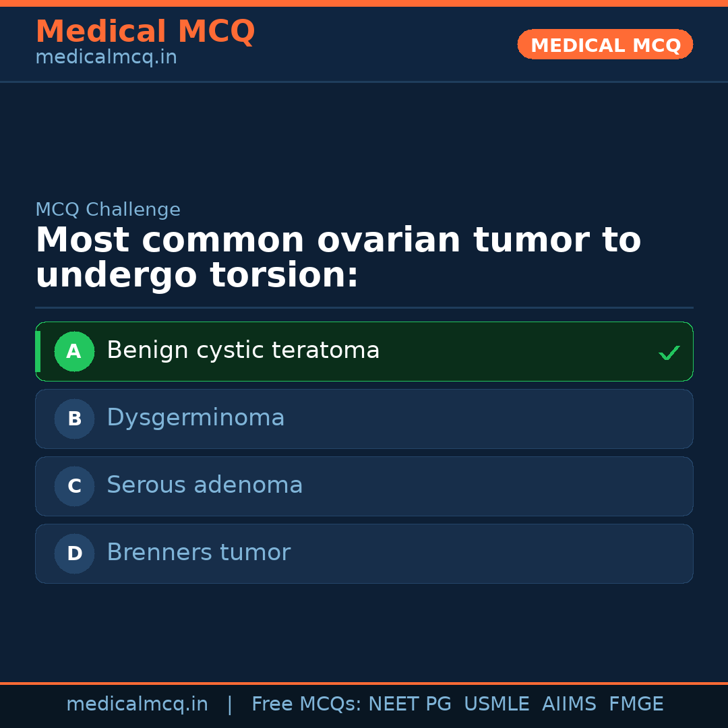The width and height of the screenshot is (728, 728).
Task: Click the FMGE footer text
Action: [x=636, y=704]
